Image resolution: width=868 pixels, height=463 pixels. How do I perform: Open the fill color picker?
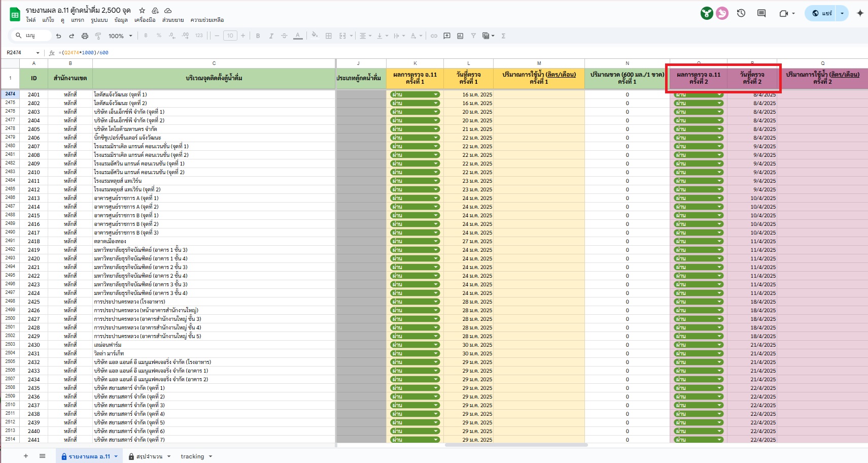315,36
